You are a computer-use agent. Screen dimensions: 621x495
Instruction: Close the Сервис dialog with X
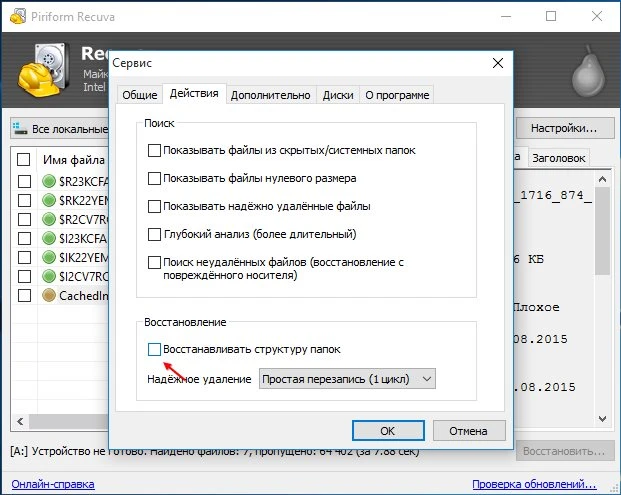coord(497,63)
